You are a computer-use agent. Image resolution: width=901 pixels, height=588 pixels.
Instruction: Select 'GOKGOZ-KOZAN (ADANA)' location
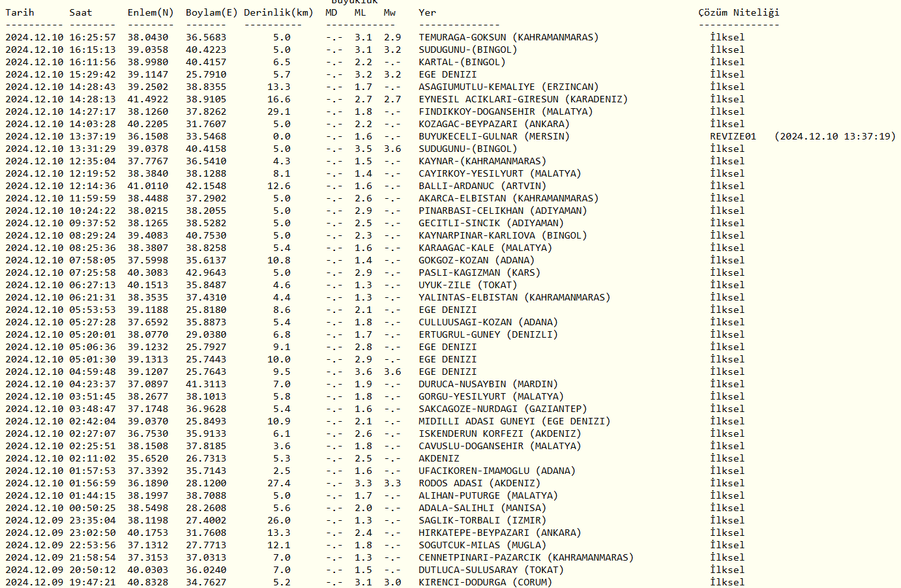(477, 260)
